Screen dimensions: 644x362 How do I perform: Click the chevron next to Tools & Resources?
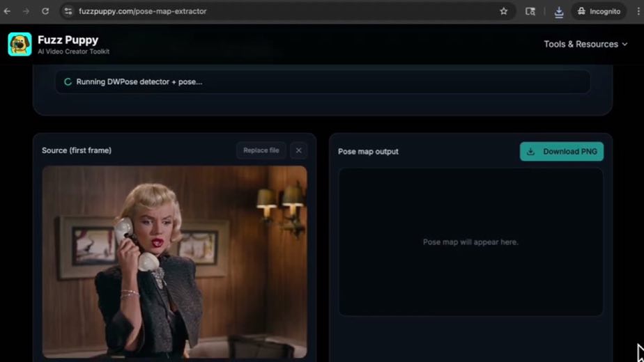tap(624, 45)
